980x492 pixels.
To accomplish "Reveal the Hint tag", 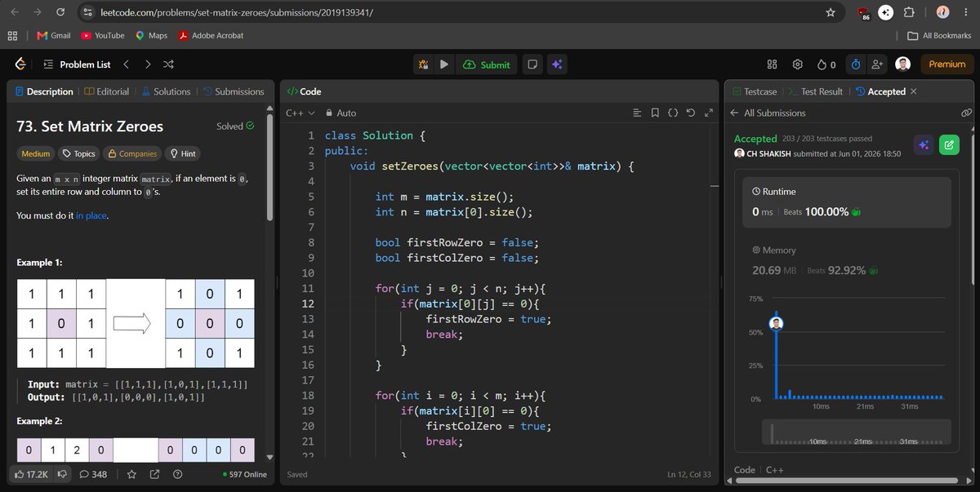I will (x=181, y=153).
